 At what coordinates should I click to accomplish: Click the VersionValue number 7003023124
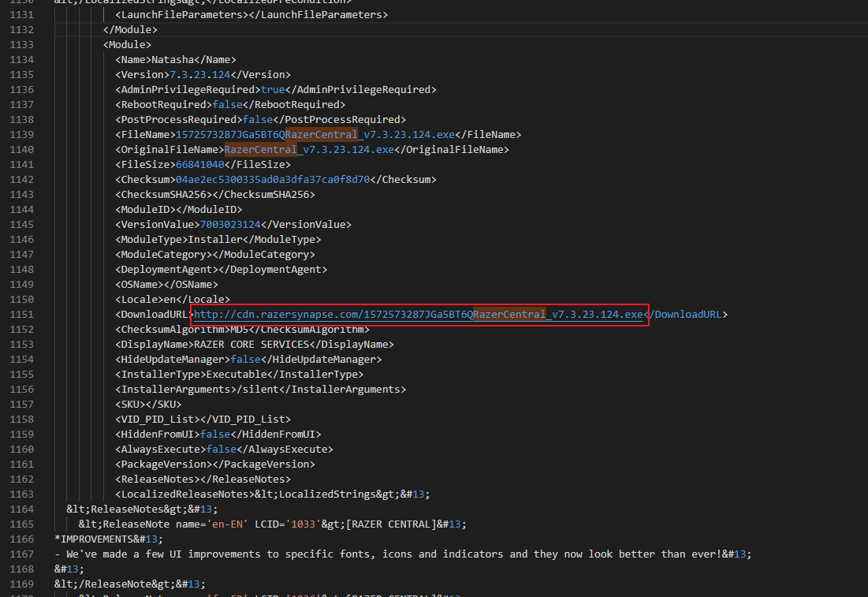click(x=230, y=225)
